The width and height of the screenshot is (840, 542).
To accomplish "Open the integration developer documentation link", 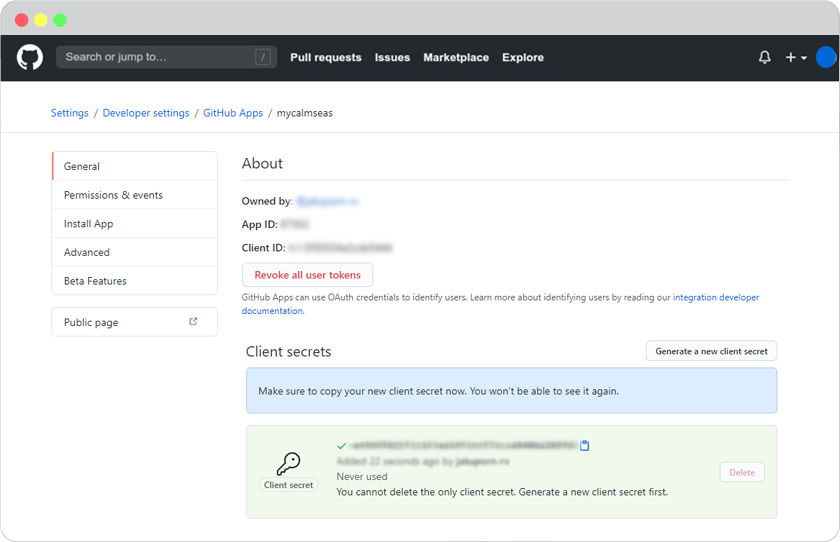I will 716,297.
